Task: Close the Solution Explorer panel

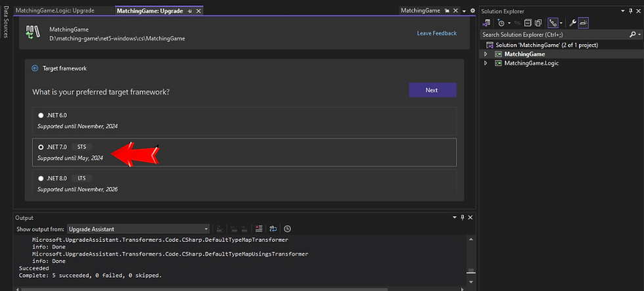Action: [639, 11]
